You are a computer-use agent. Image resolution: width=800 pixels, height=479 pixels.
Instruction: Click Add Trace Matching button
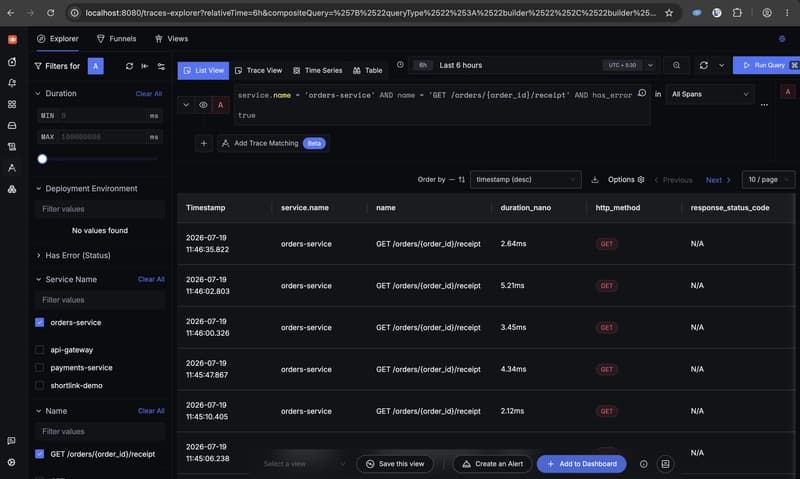pos(273,143)
